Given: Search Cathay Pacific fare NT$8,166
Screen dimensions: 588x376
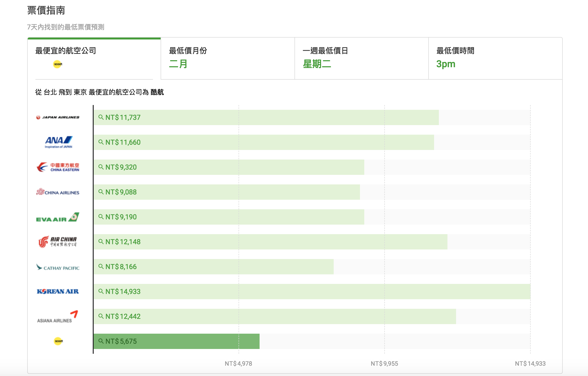Looking at the screenshot, I should (x=213, y=266).
